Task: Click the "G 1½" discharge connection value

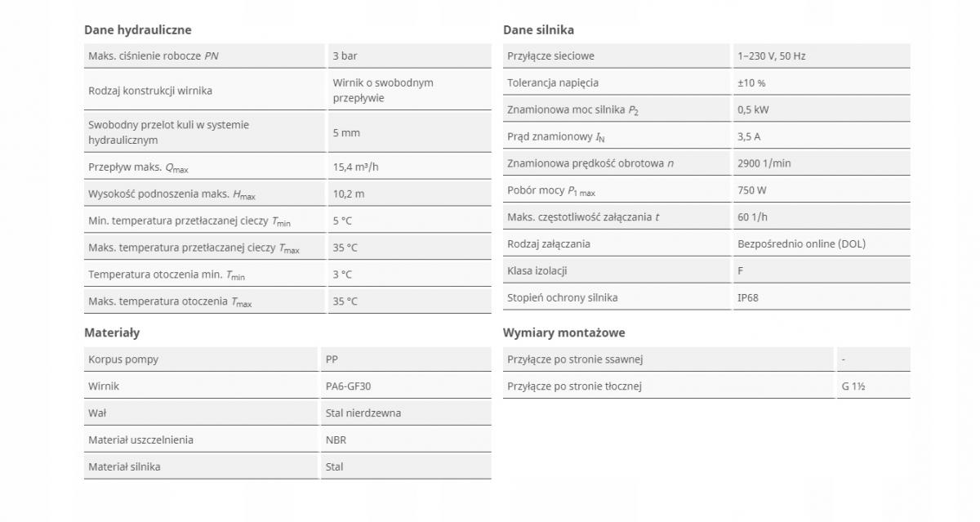Action: click(x=853, y=386)
